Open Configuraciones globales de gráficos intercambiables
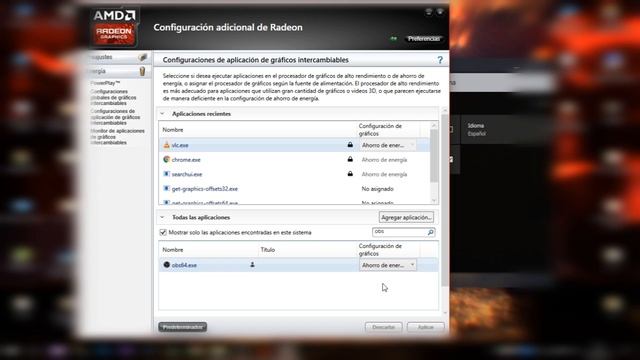 pos(113,98)
